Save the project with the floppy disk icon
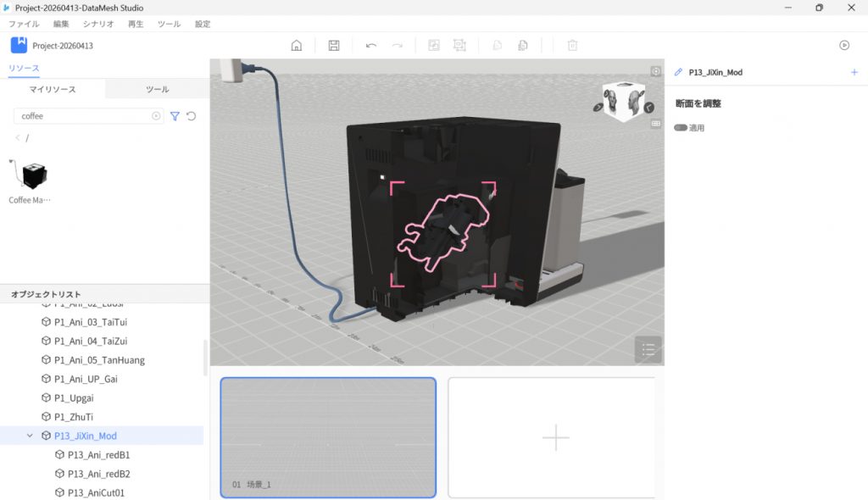Image resolution: width=868 pixels, height=500 pixels. [x=334, y=46]
